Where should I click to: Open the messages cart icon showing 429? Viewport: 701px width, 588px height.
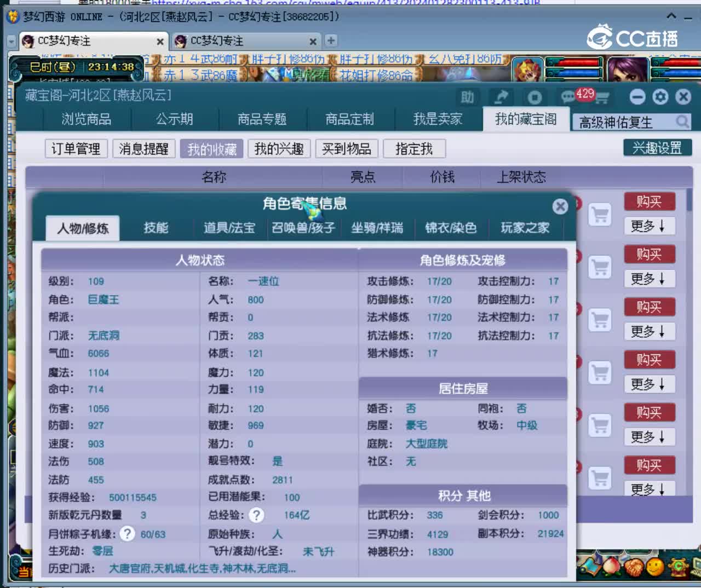[585, 97]
